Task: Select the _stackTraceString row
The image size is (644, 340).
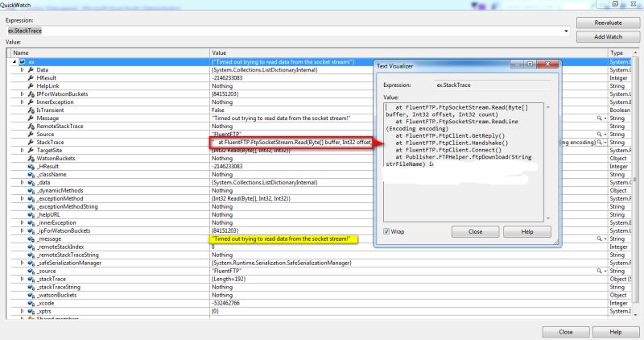Action: pos(58,288)
